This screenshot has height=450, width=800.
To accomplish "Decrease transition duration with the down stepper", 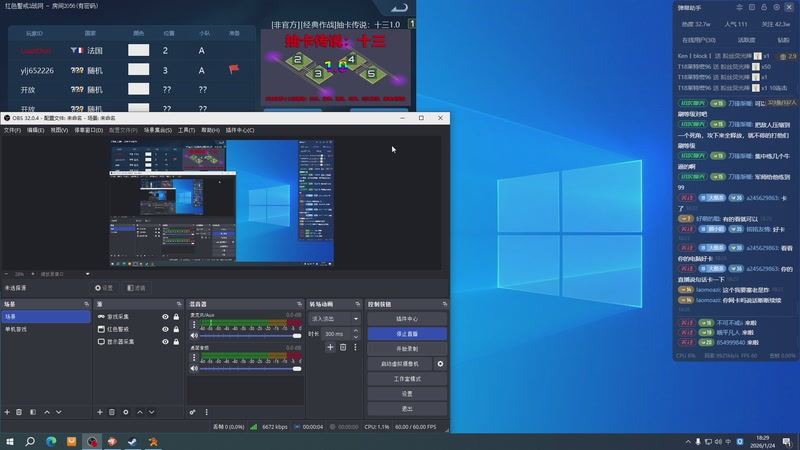I will [x=356, y=337].
